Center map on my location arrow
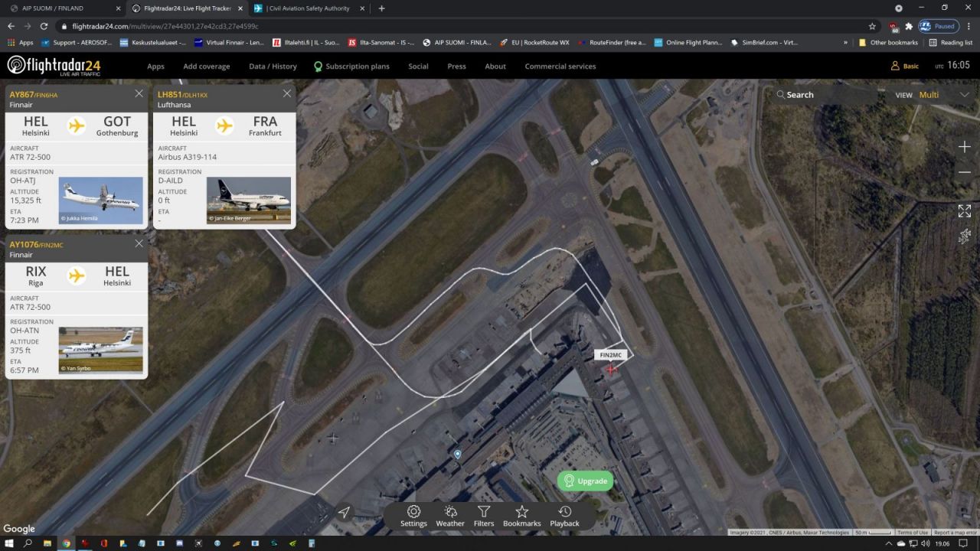980x551 pixels. point(344,513)
